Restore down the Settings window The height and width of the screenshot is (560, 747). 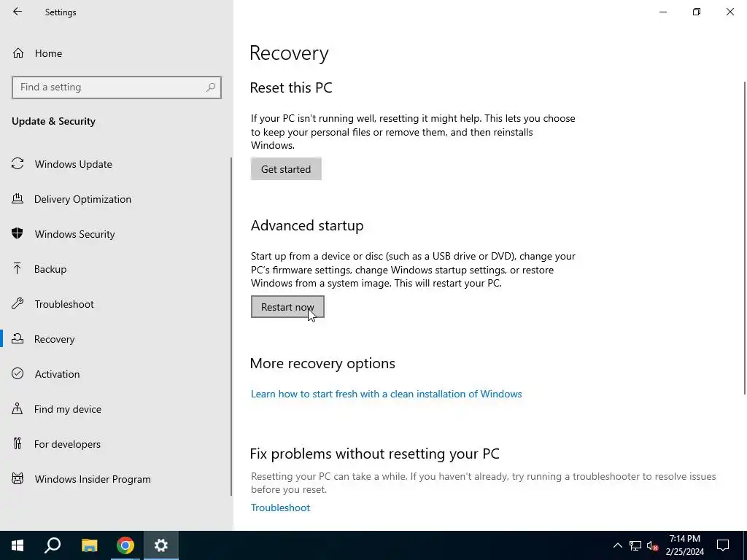click(x=697, y=12)
